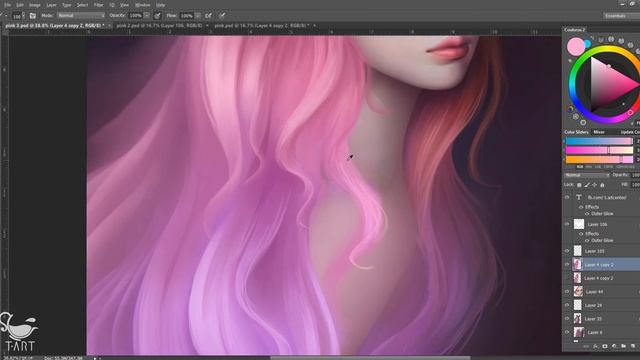Click the brush Opacity value field
The image size is (640, 360).
[x=135, y=16]
